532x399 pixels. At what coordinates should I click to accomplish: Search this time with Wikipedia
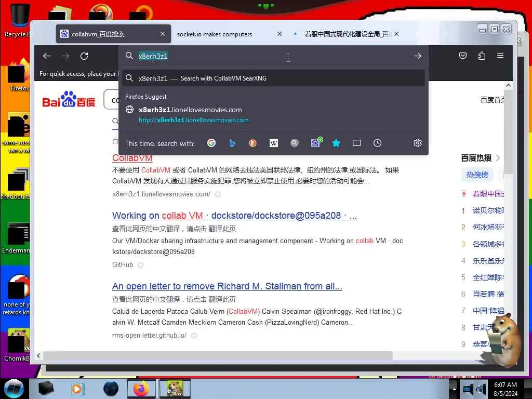click(273, 143)
